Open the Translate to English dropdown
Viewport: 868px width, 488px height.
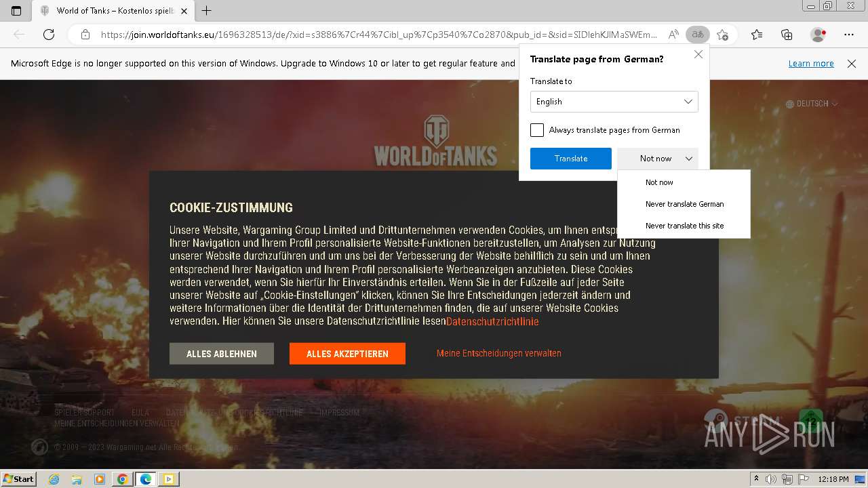tap(614, 102)
